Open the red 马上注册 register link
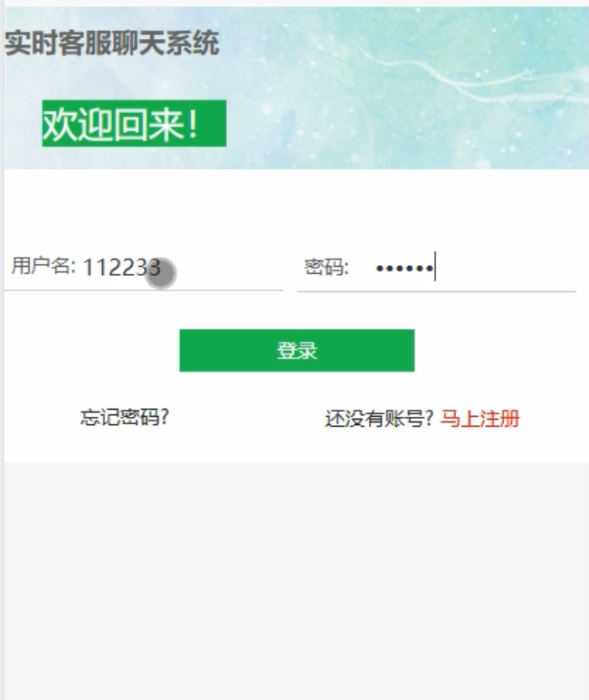Viewport: 589px width, 700px height. coord(480,419)
